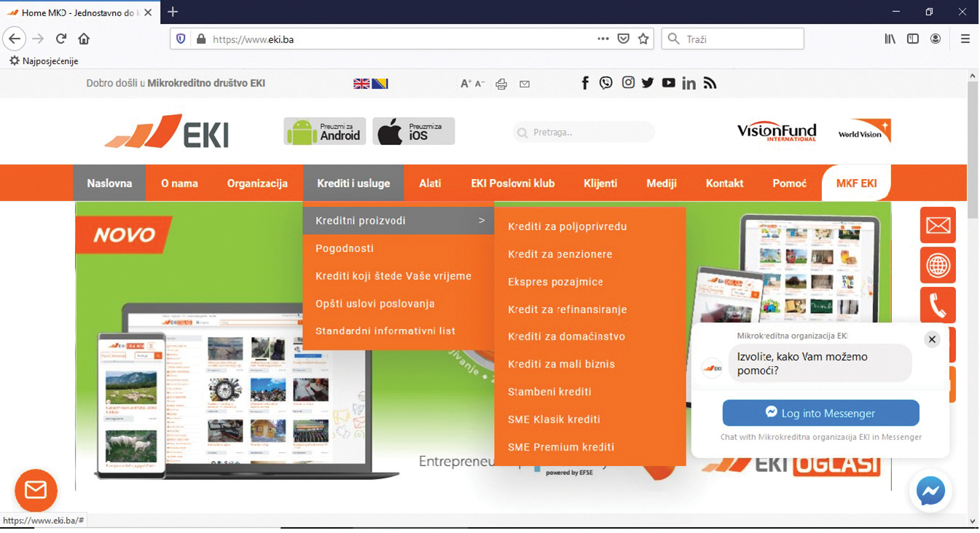
Task: Click the Pretraga site search field
Action: 584,133
